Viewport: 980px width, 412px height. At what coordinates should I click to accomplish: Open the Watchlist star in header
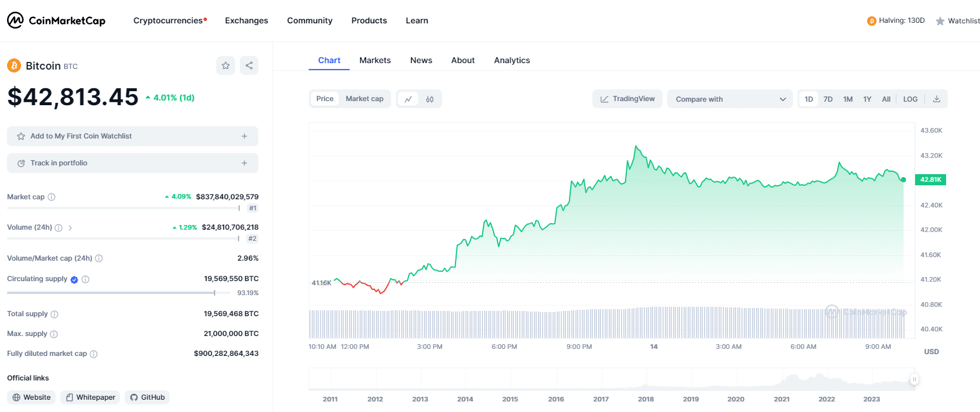957,21
